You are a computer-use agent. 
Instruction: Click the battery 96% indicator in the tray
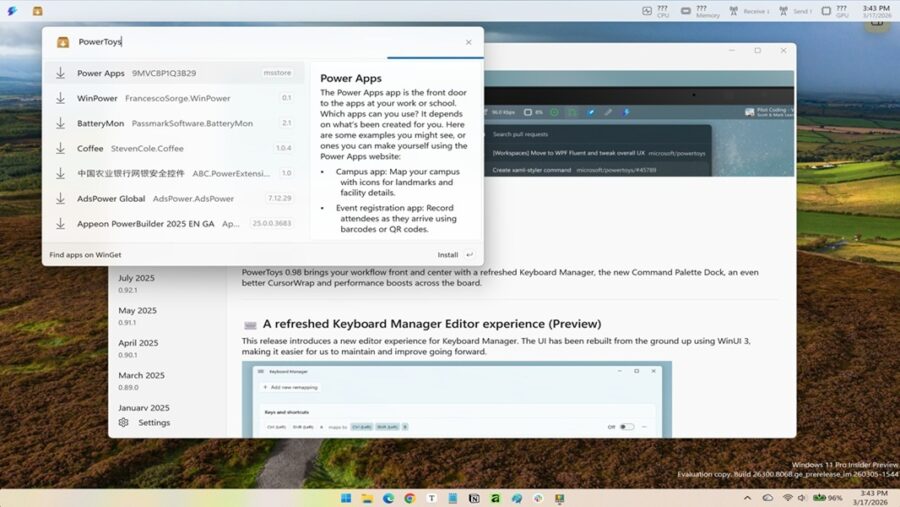click(828, 497)
